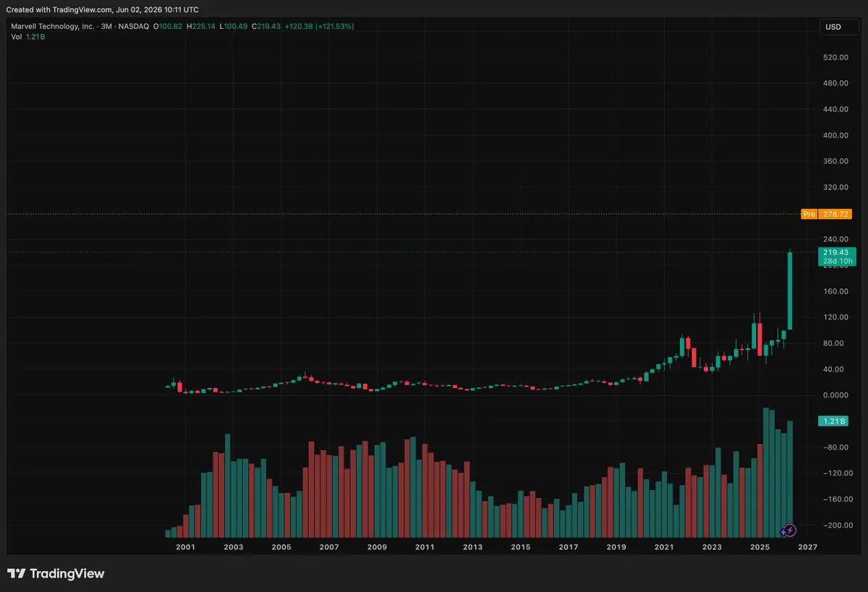Click the orange Pre 278.72 price label
868x592 pixels.
[825, 214]
